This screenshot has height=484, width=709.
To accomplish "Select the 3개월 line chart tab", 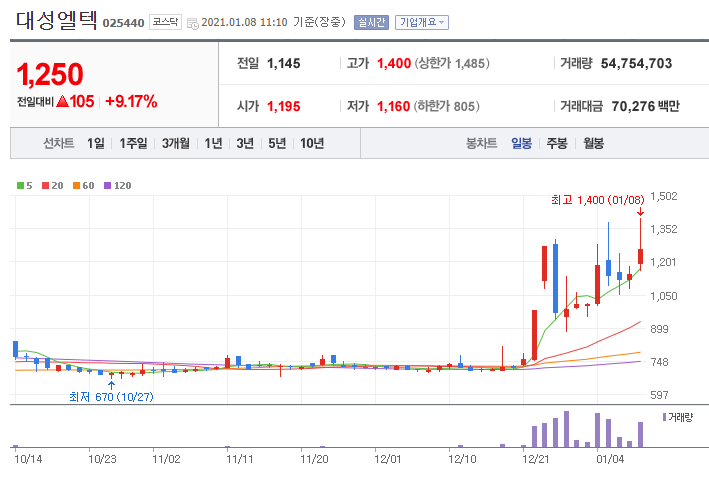I will point(175,143).
